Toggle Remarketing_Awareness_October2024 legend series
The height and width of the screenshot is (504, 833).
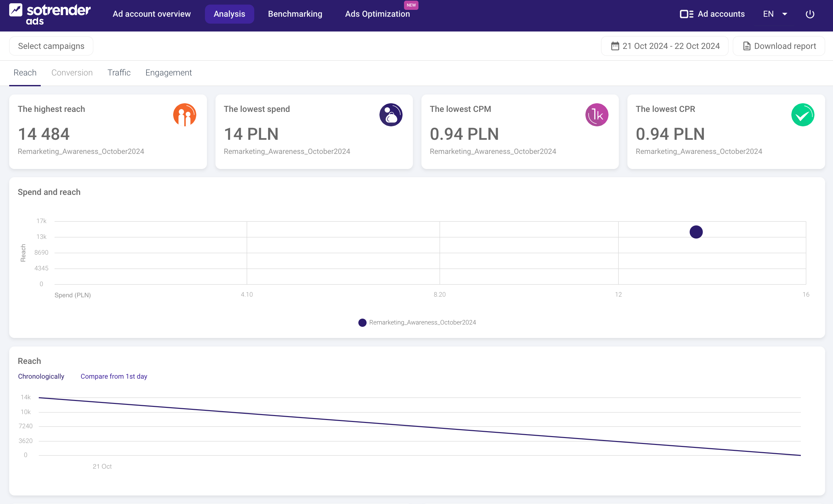(417, 323)
